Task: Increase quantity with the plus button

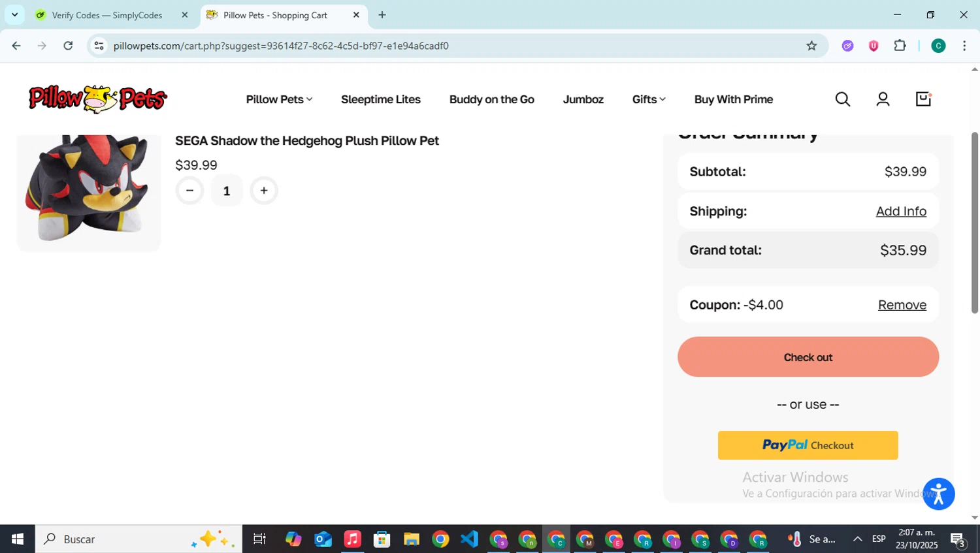Action: 264,191
